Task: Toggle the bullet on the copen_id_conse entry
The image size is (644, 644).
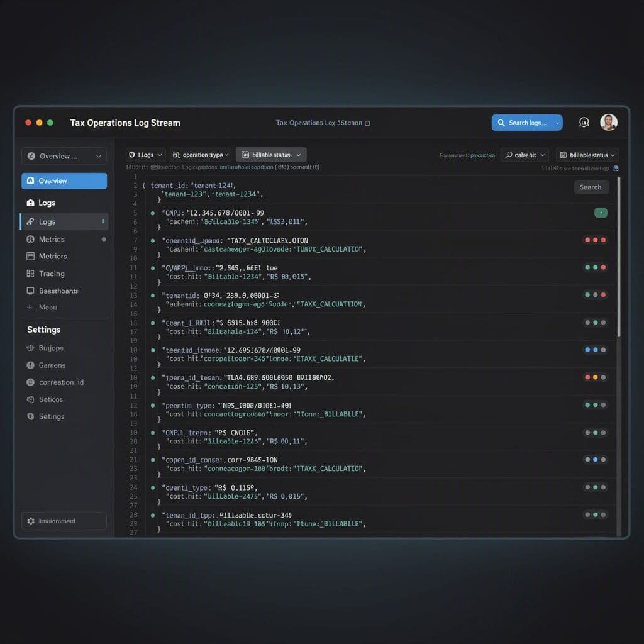Action: pos(153,460)
